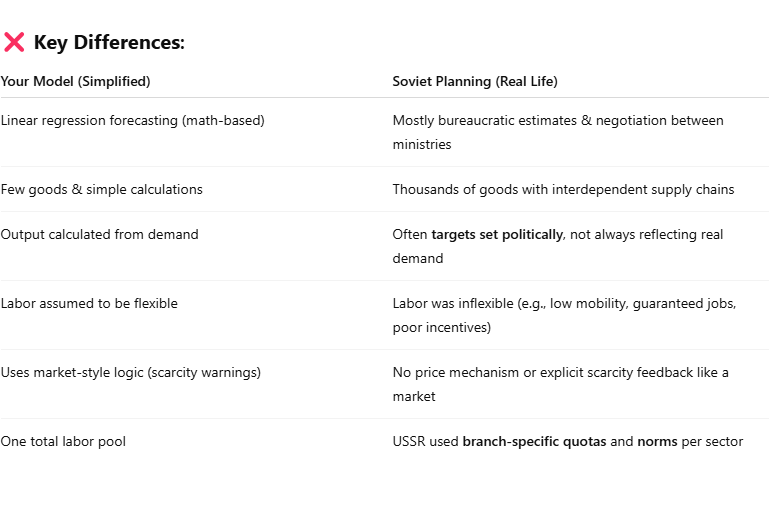Click the word 'market' under price mechanism row
This screenshot has height=515, width=769.
[x=413, y=397]
